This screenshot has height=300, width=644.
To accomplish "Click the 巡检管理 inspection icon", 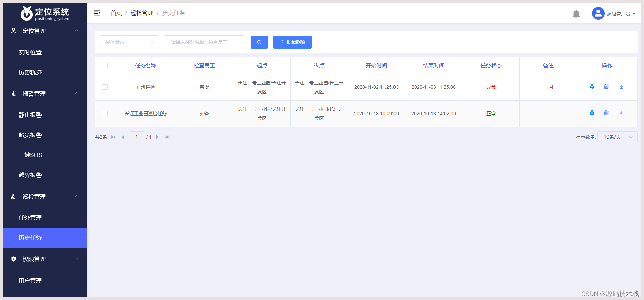I will click(x=13, y=197).
